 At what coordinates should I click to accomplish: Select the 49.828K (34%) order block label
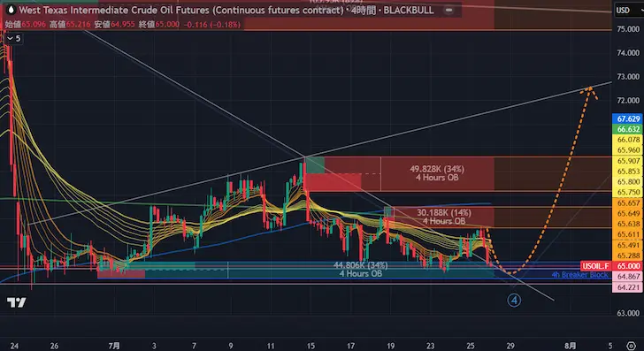coord(437,169)
